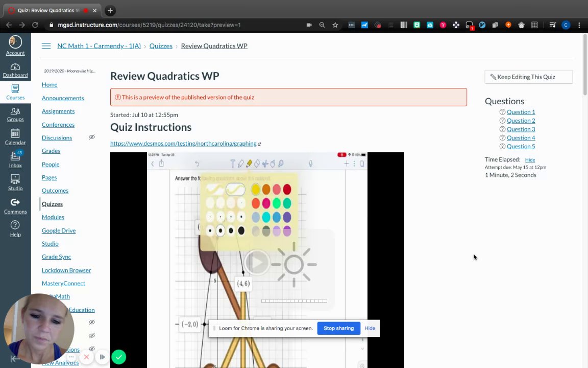Jump to Question 3

pyautogui.click(x=521, y=129)
